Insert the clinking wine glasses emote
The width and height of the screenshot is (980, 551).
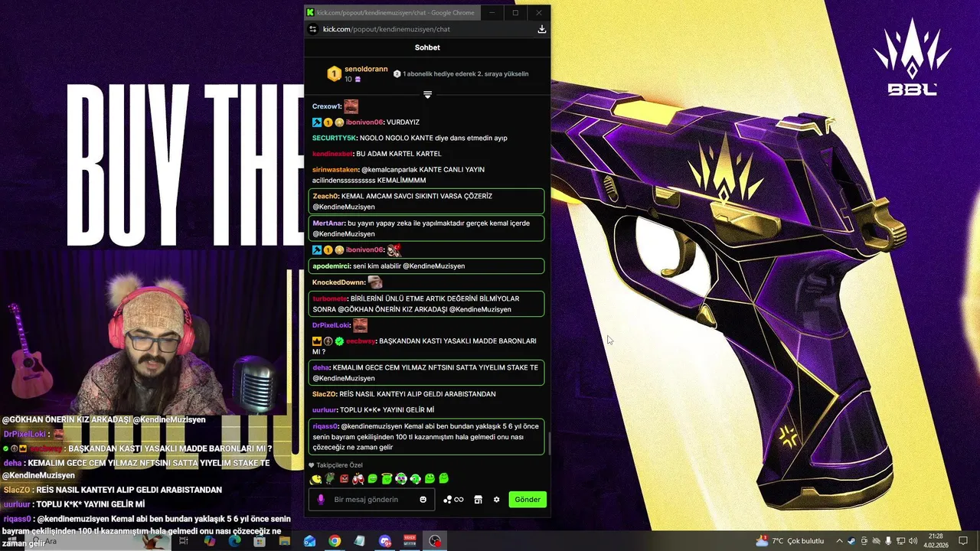(358, 478)
